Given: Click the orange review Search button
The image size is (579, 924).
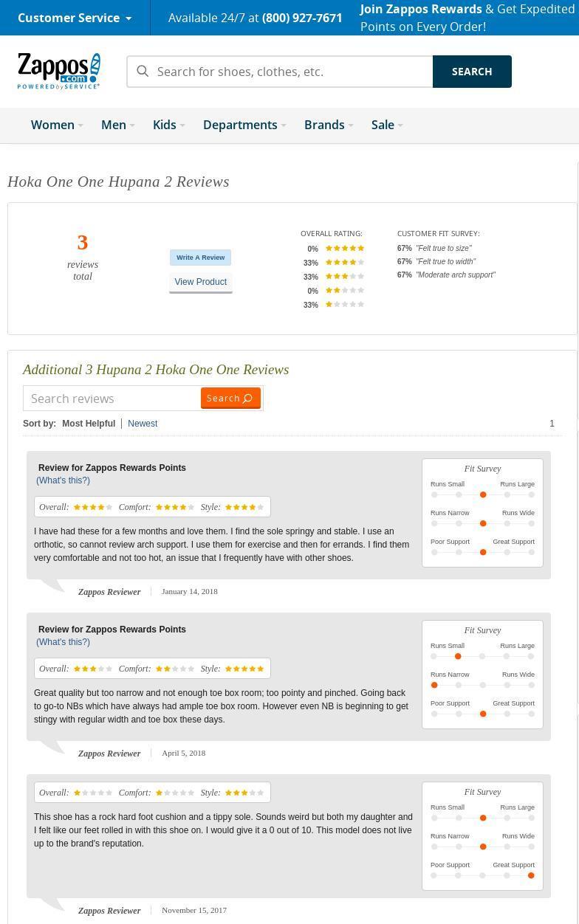Looking at the screenshot, I should click(x=230, y=398).
